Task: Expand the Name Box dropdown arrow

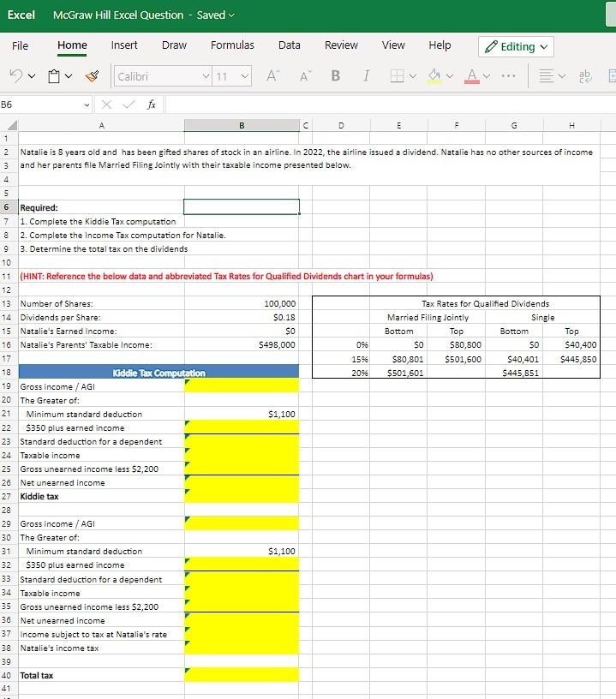Action: [87, 105]
